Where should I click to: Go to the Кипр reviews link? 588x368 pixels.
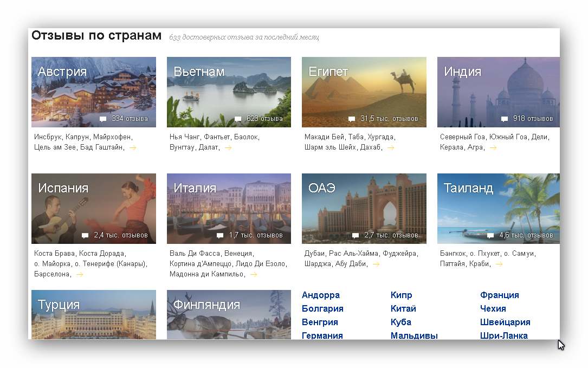click(401, 295)
